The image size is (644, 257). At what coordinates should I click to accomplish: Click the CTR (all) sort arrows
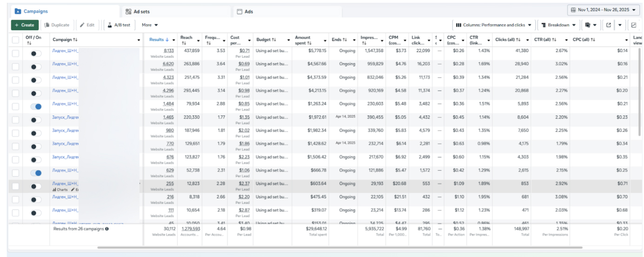click(x=553, y=40)
